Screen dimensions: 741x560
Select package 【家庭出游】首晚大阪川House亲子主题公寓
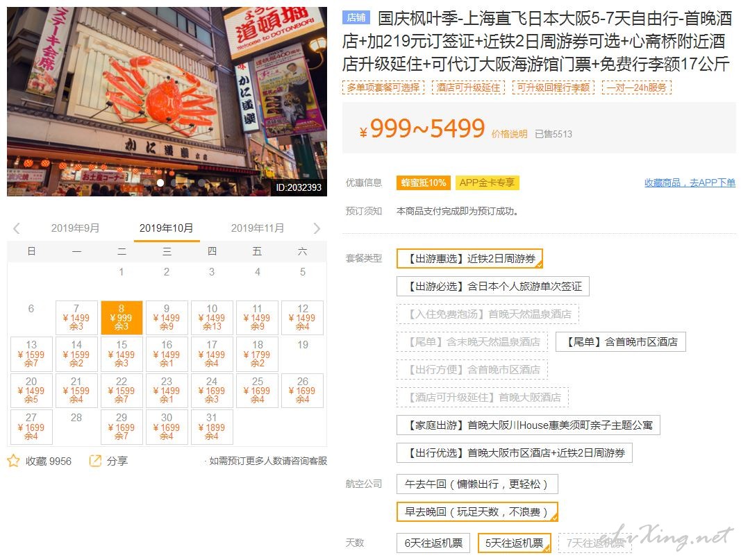pyautogui.click(x=528, y=425)
